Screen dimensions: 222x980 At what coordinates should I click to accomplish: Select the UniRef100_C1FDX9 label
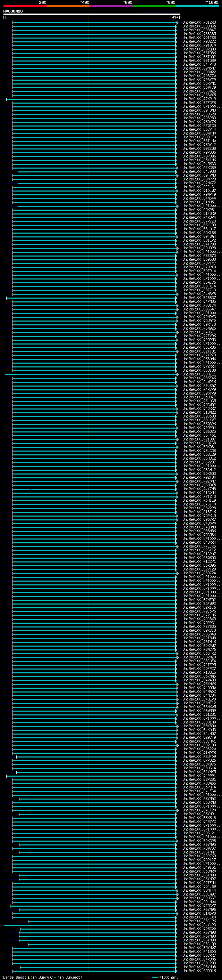(x=199, y=213)
